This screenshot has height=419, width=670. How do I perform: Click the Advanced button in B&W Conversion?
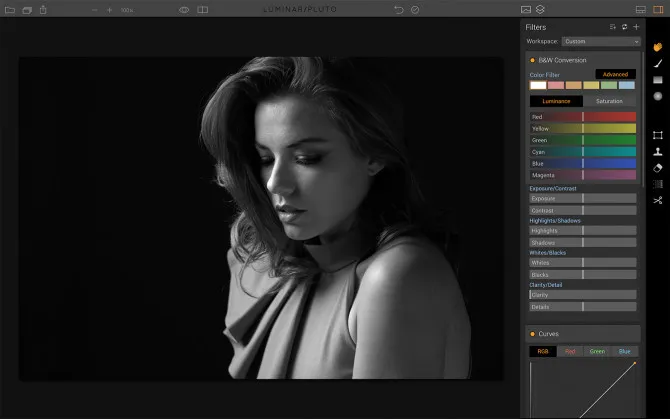point(615,74)
